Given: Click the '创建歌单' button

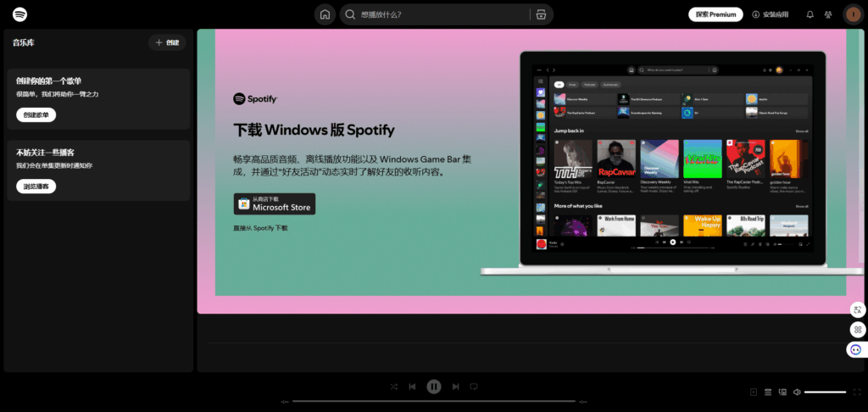Looking at the screenshot, I should point(36,115).
